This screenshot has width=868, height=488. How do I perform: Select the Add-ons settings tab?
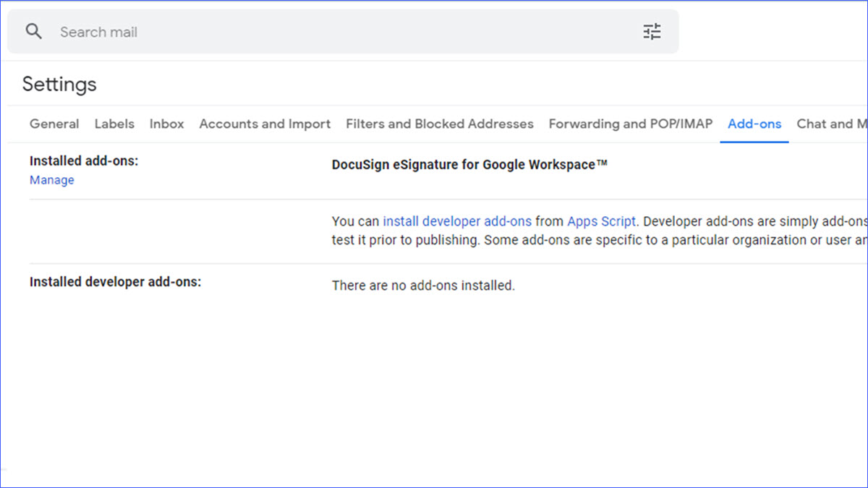754,124
